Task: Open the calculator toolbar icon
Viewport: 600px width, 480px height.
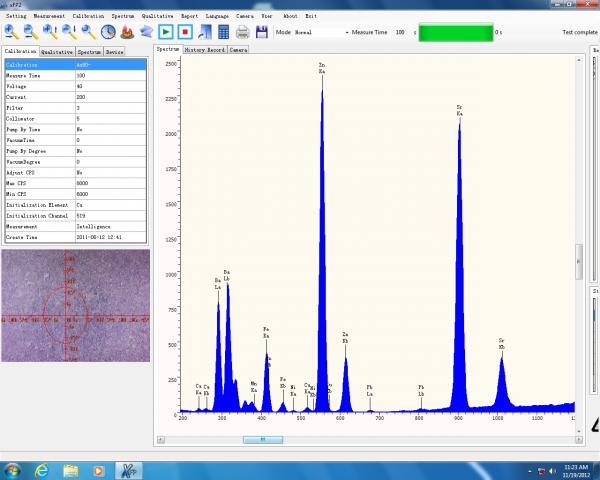Action: (x=223, y=32)
